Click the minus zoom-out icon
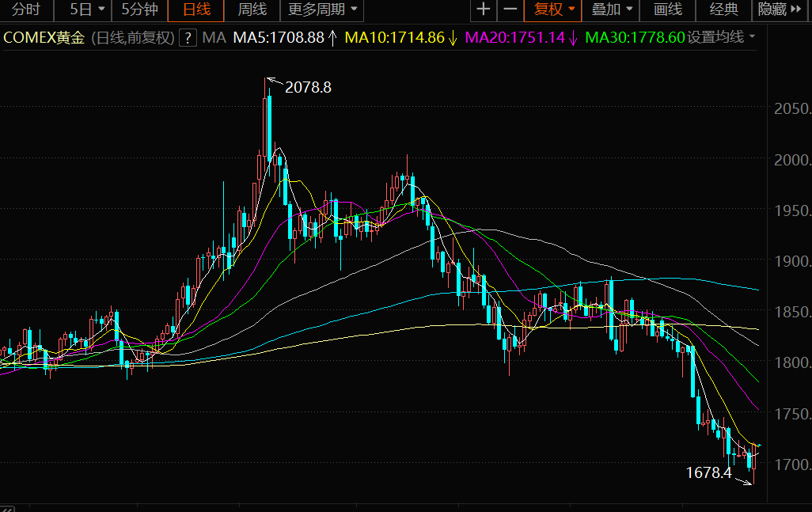This screenshot has height=512, width=812. (510, 10)
